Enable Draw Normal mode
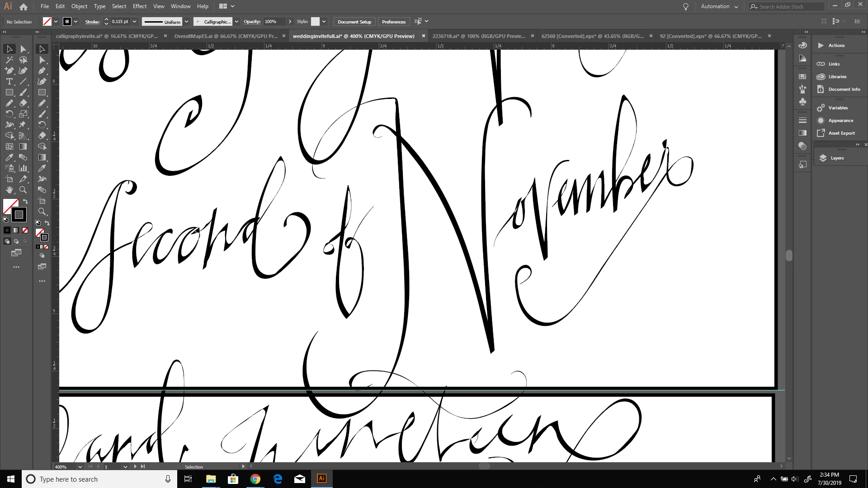The image size is (868, 488). 7,241
